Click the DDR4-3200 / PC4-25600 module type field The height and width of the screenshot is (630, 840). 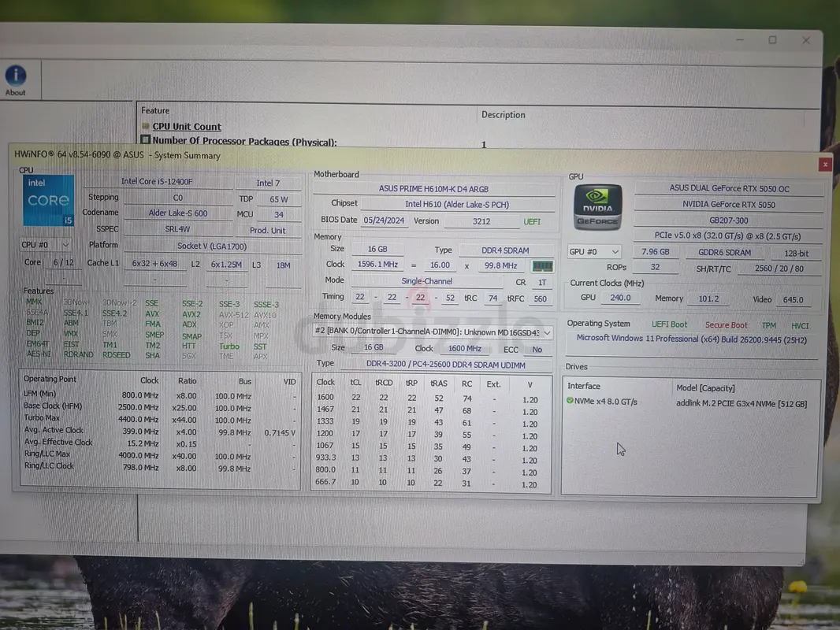[x=446, y=365]
